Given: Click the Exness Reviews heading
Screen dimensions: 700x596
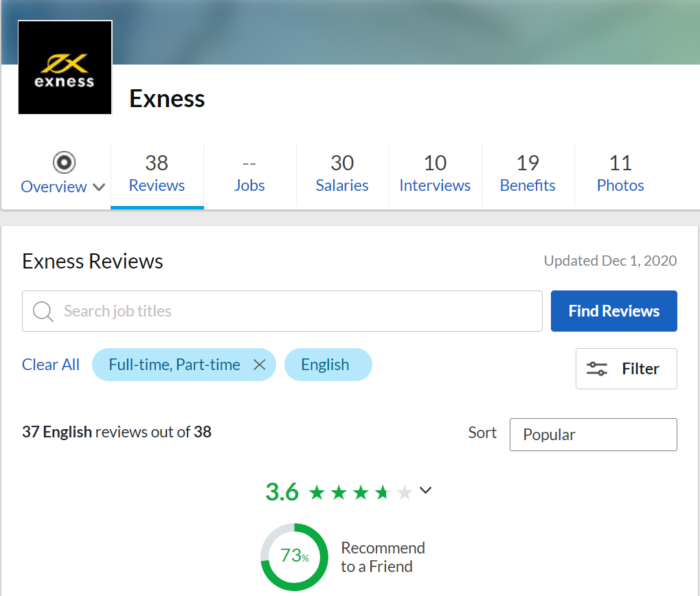Looking at the screenshot, I should coord(93,262).
